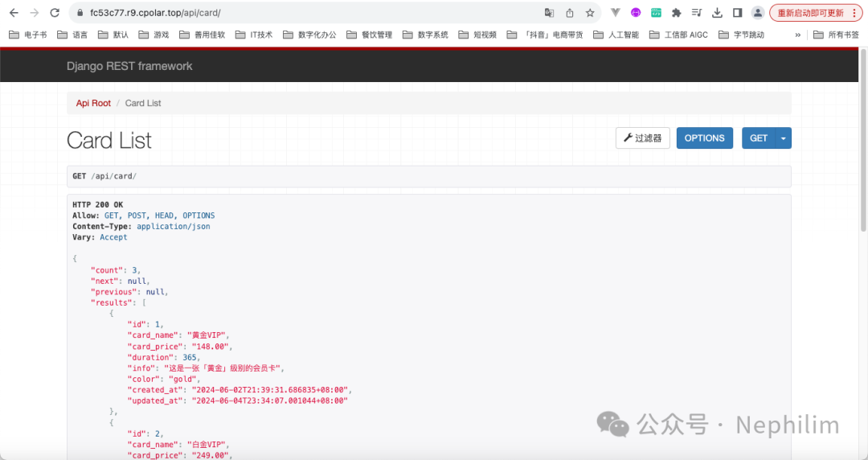
Task: Select HTTP 200 OK status text
Action: [x=98, y=204]
